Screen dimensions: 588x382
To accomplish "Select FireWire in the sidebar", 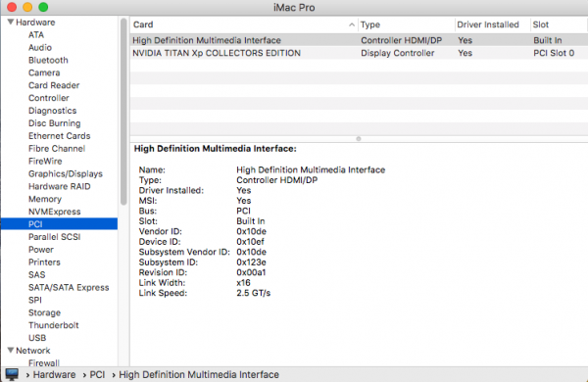I will tap(45, 162).
